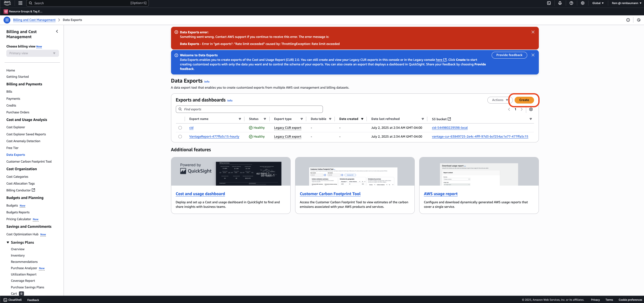
Task: Collapse the Savings Plans section
Action: 8,242
